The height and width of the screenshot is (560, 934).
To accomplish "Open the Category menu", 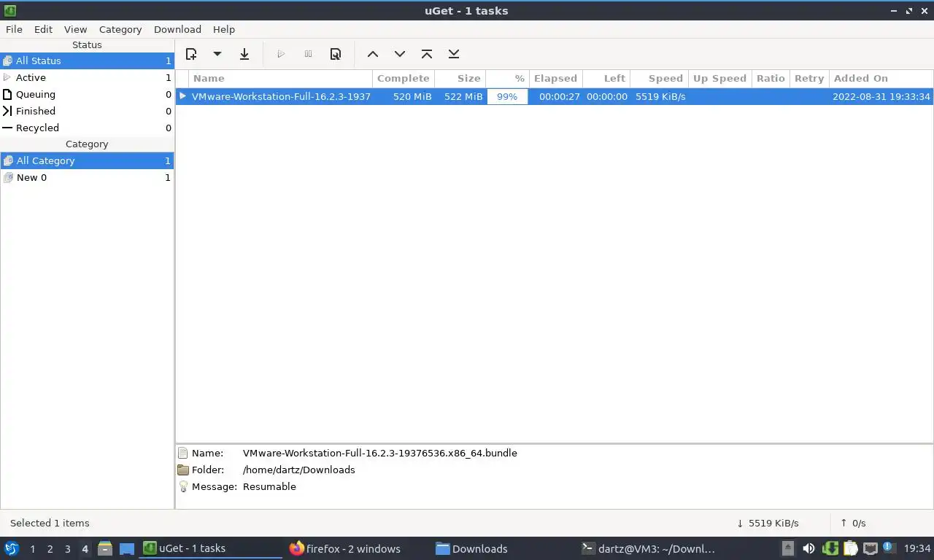I will (120, 29).
